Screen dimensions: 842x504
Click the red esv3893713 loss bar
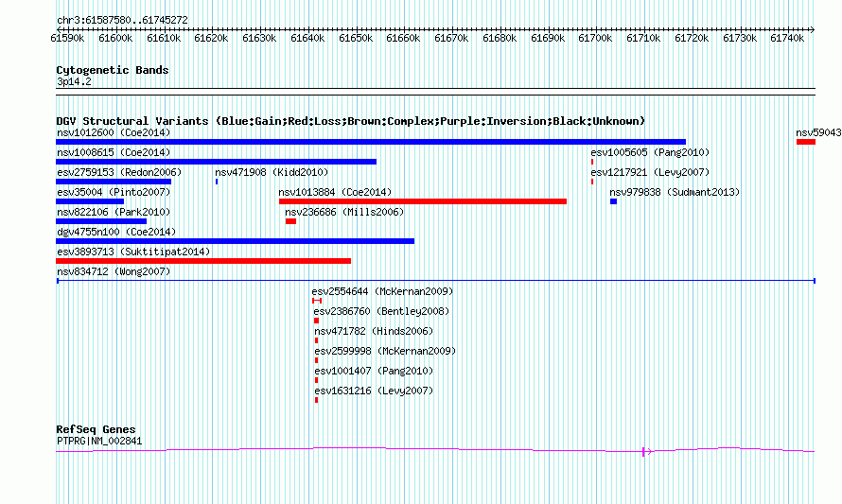203,261
